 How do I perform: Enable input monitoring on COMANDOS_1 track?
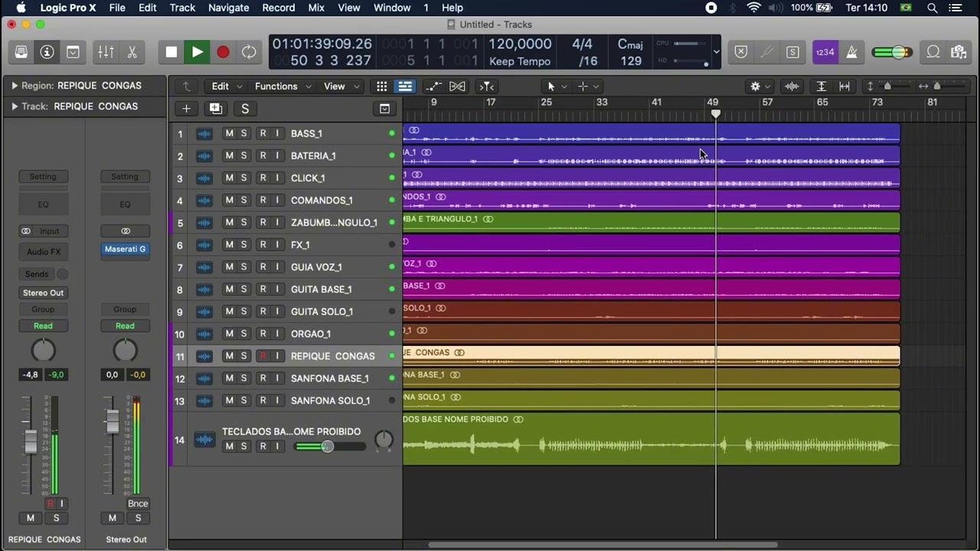[277, 200]
